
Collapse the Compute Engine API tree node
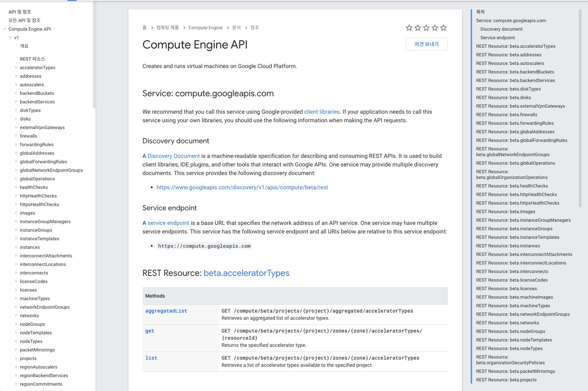[5, 29]
